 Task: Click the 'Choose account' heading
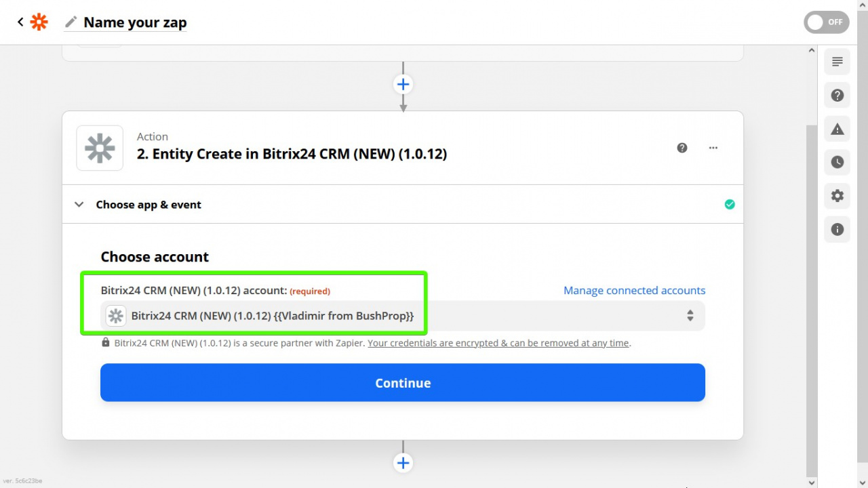[x=155, y=257]
